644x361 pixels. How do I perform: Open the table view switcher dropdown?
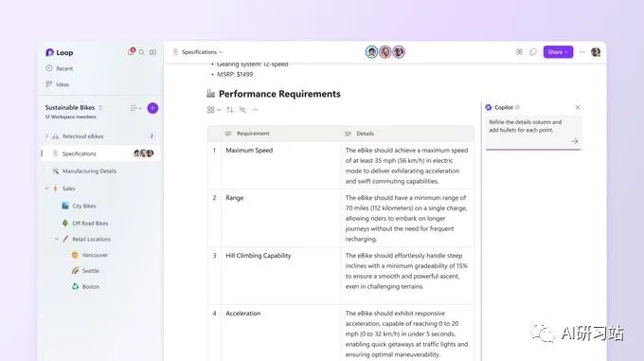pyautogui.click(x=214, y=110)
